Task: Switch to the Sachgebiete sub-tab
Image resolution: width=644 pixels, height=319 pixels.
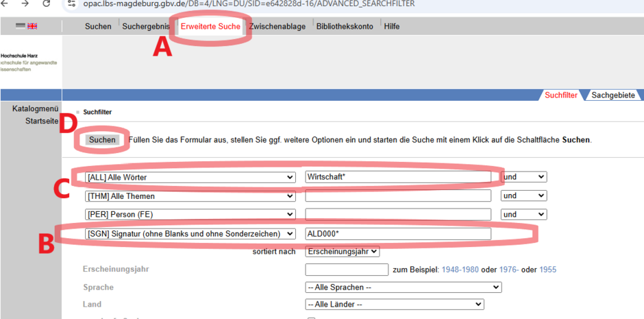Action: [x=613, y=95]
